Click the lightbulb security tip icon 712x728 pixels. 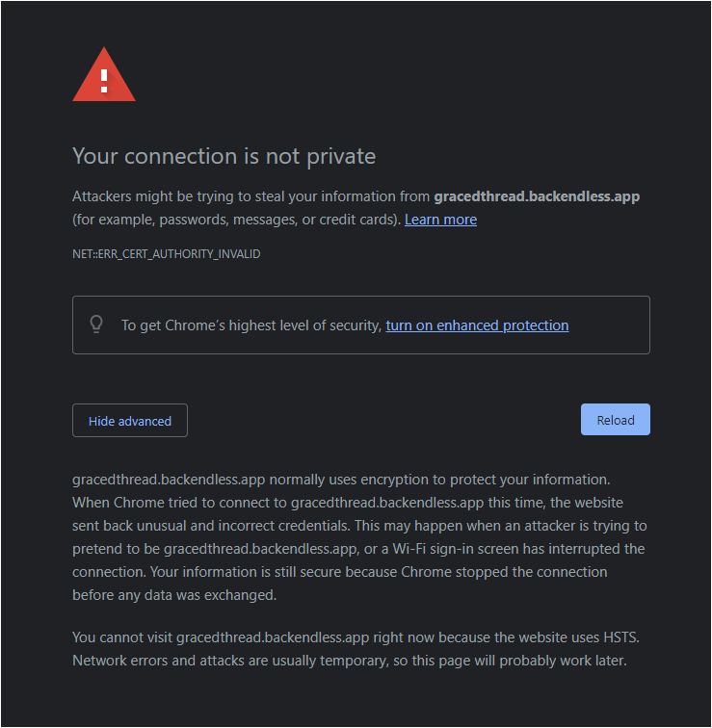[96, 325]
